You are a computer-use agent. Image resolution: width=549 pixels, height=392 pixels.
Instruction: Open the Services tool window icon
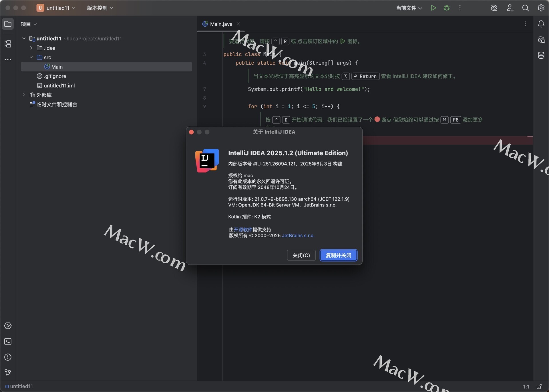point(8,326)
